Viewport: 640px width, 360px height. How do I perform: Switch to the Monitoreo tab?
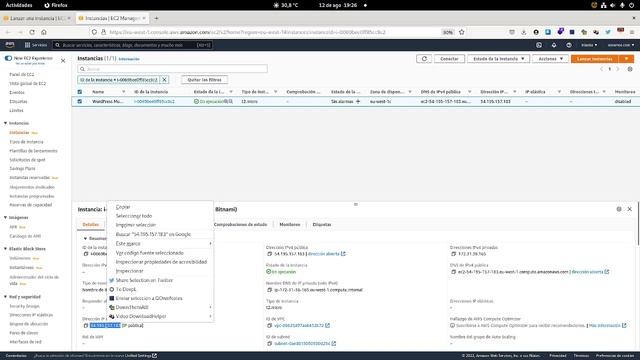click(x=290, y=224)
